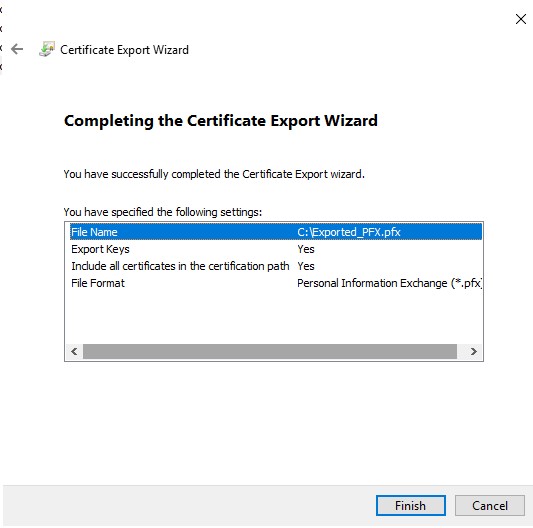Click the Personal Information Exchange value

point(389,283)
